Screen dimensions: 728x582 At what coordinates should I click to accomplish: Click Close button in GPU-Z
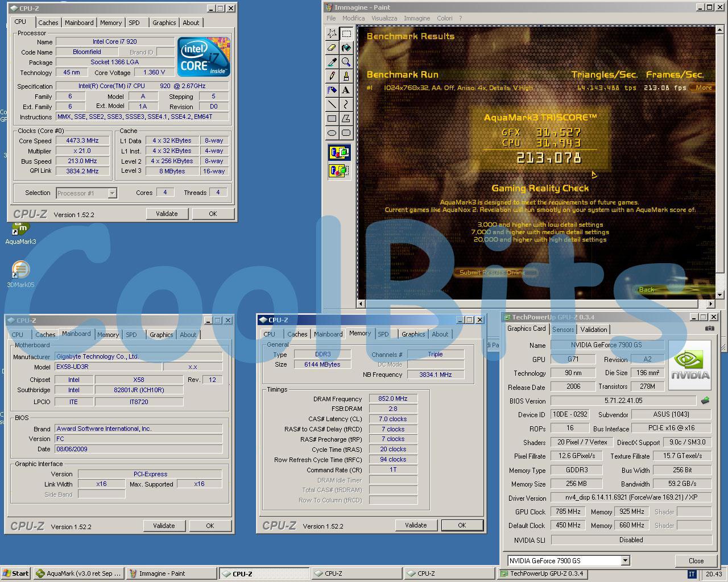(696, 560)
